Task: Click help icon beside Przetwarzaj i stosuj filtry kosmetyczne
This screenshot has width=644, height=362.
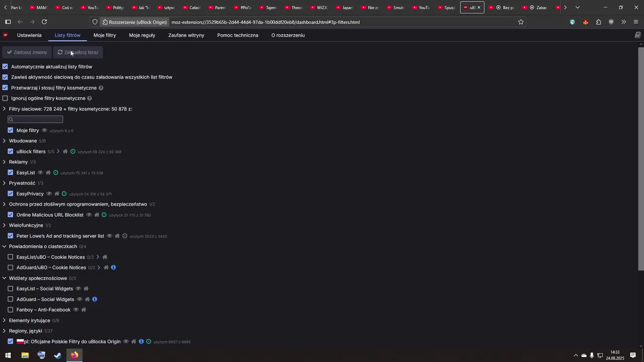Action: click(101, 88)
